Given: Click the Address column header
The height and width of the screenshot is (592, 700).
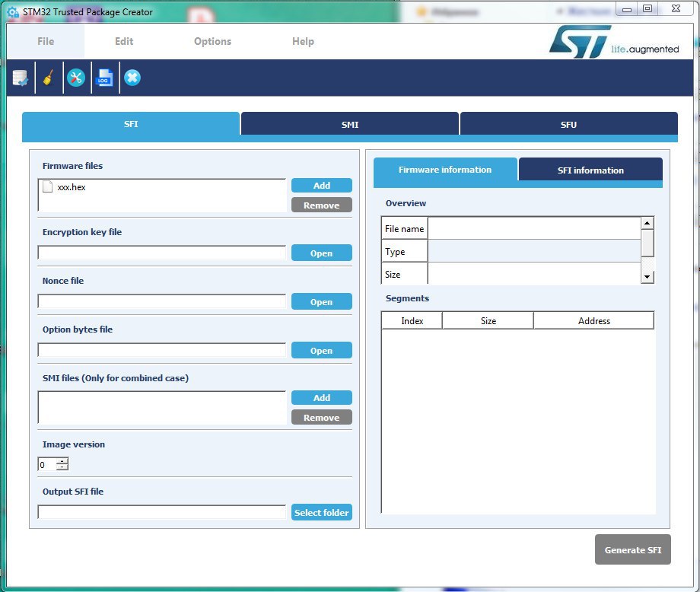Looking at the screenshot, I should (x=593, y=320).
